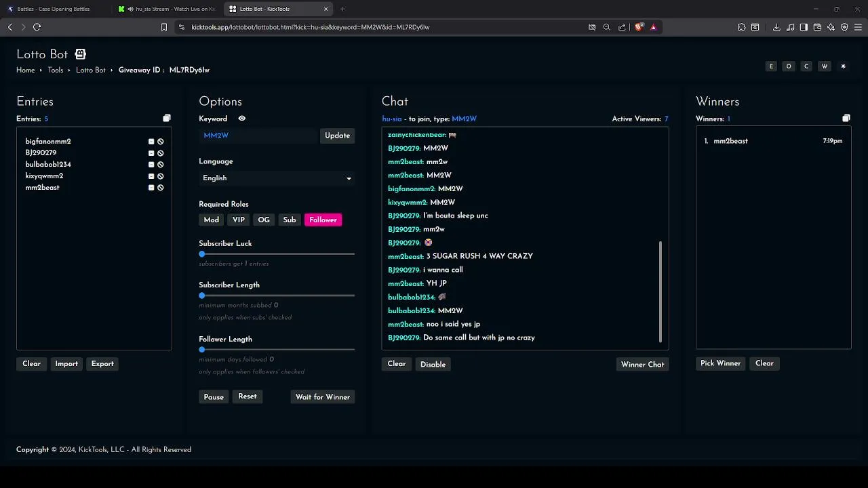This screenshot has width=868, height=488.
Task: Click the Wait for Winner button
Action: [x=323, y=397]
